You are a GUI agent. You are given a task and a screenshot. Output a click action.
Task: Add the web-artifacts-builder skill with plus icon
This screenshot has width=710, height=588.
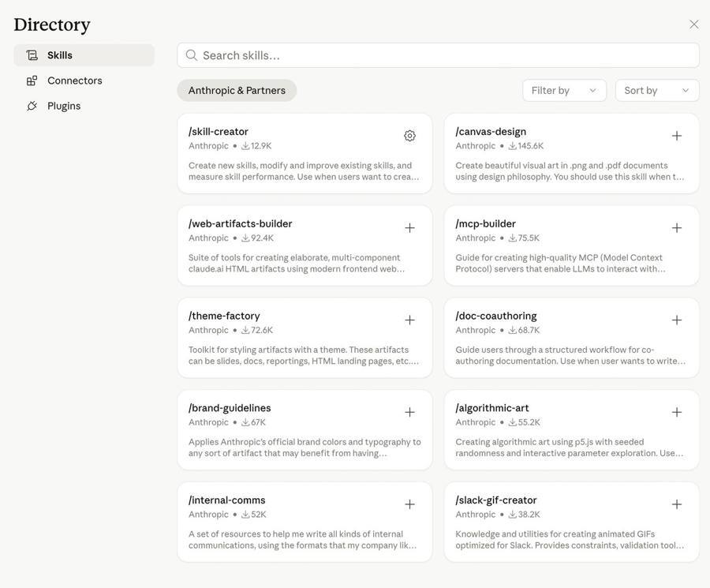coord(409,228)
